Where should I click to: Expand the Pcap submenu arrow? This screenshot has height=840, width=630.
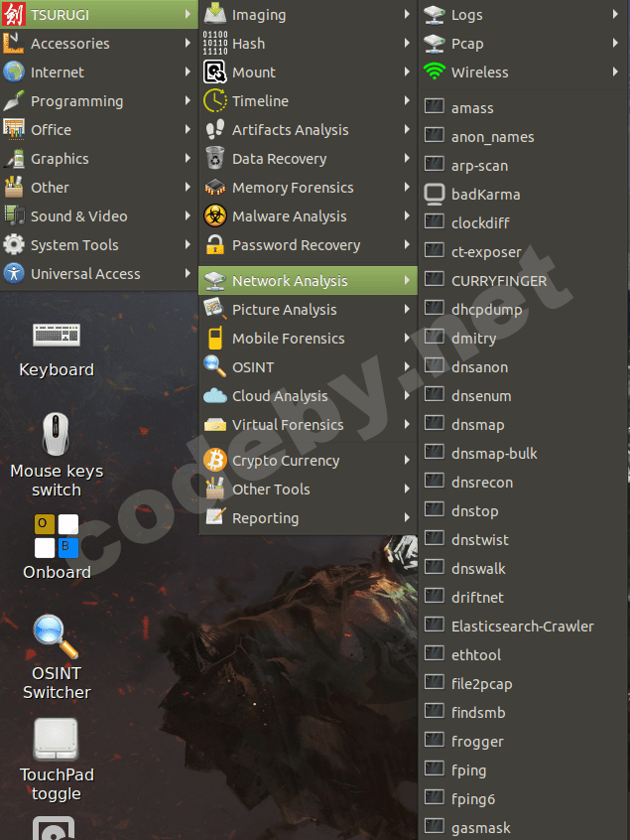click(615, 44)
